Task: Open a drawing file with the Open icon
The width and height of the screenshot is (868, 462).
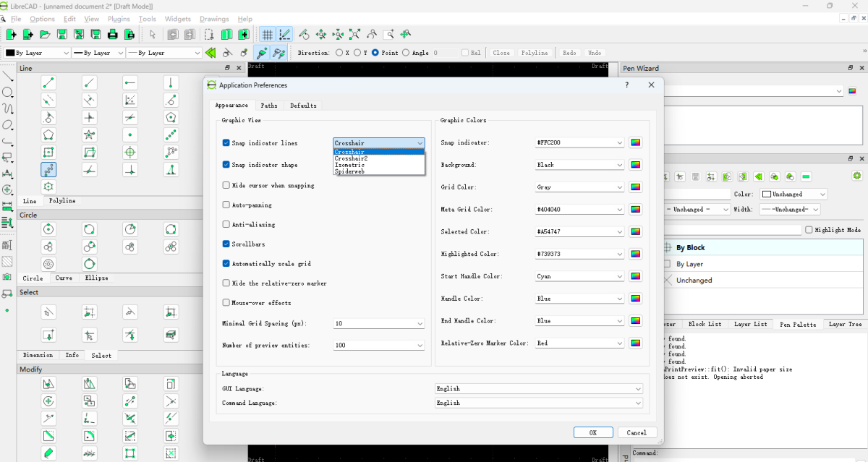Action: (44, 34)
